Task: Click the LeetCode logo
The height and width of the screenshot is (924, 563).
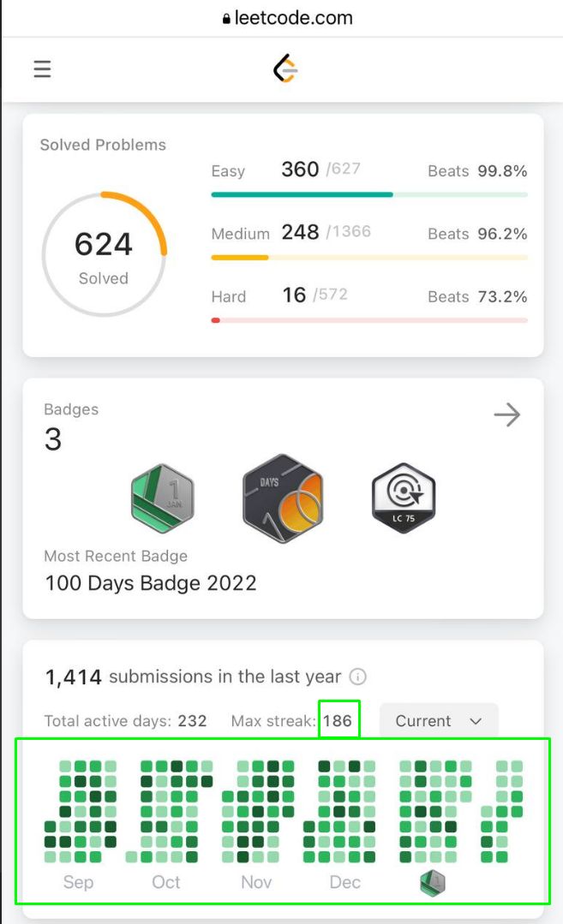Action: (x=286, y=69)
